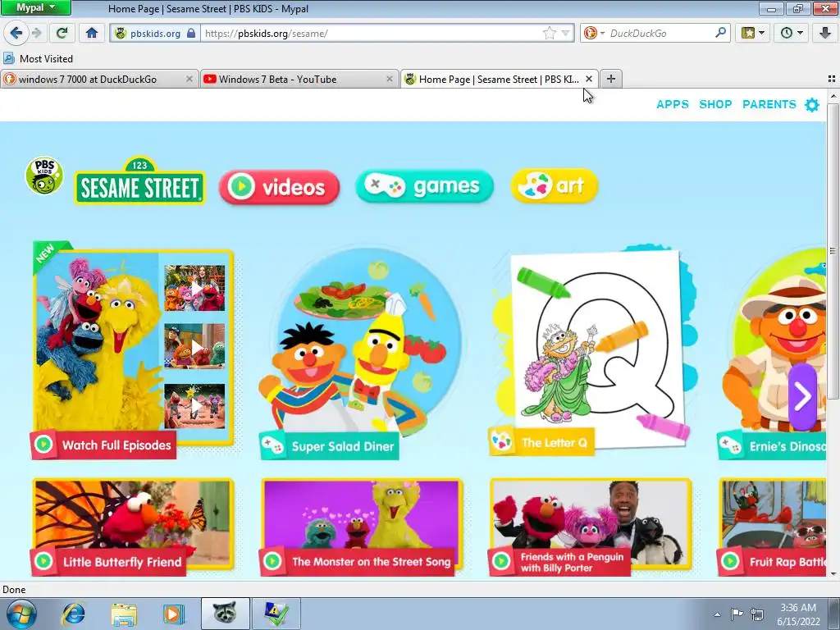
Task: Open the URL history dropdown arrow
Action: point(565,33)
